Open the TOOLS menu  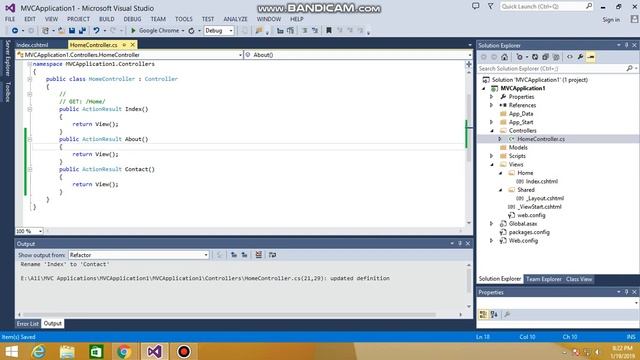pos(183,19)
